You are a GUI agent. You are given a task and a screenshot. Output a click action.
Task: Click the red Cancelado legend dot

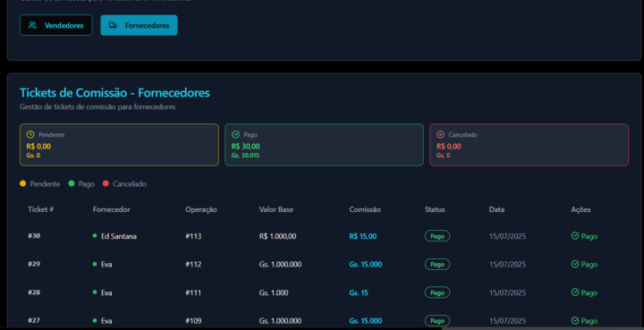106,183
